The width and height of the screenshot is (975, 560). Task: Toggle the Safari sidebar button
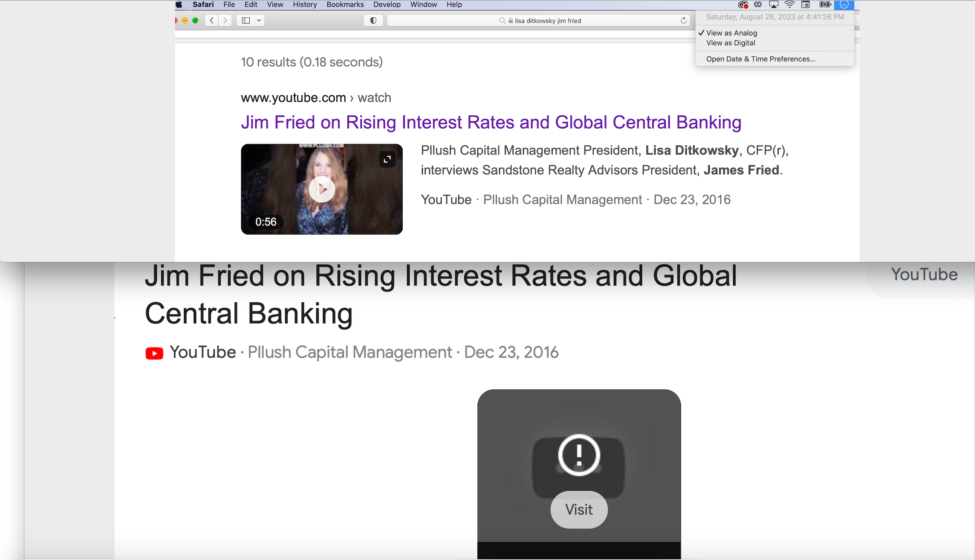click(x=246, y=20)
